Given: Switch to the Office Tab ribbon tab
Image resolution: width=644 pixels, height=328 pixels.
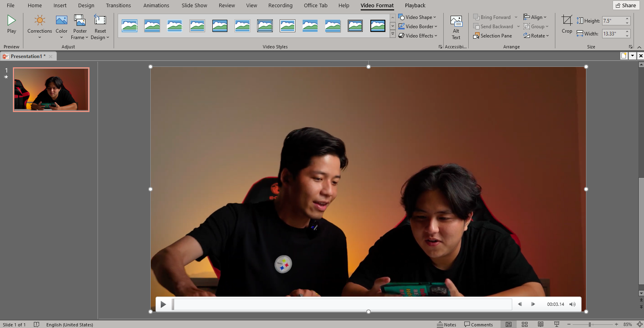Looking at the screenshot, I should [316, 6].
